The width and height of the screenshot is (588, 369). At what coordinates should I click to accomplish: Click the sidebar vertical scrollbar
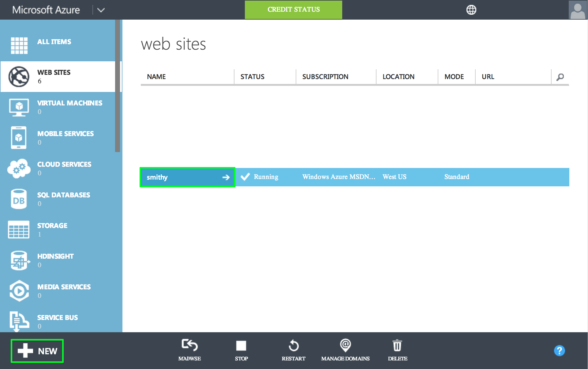coord(118,86)
